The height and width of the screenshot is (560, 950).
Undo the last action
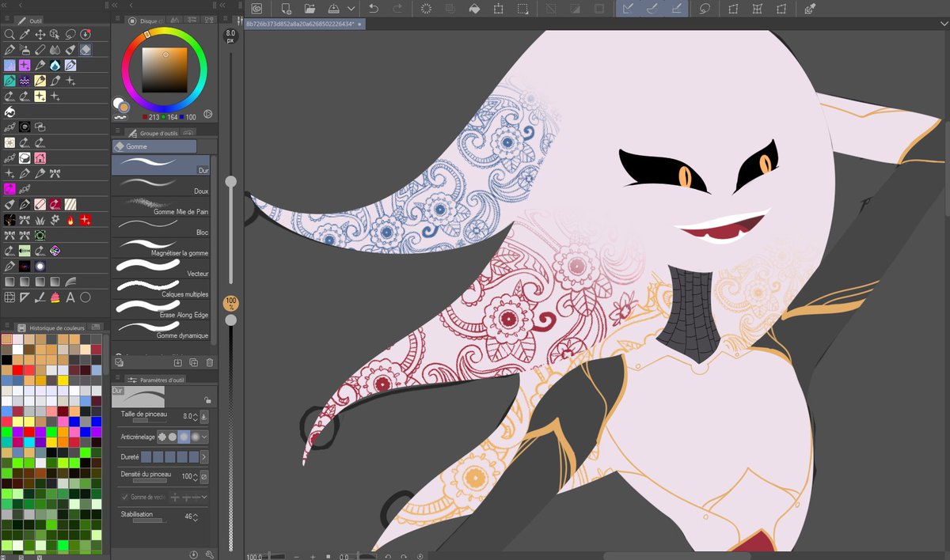click(374, 9)
